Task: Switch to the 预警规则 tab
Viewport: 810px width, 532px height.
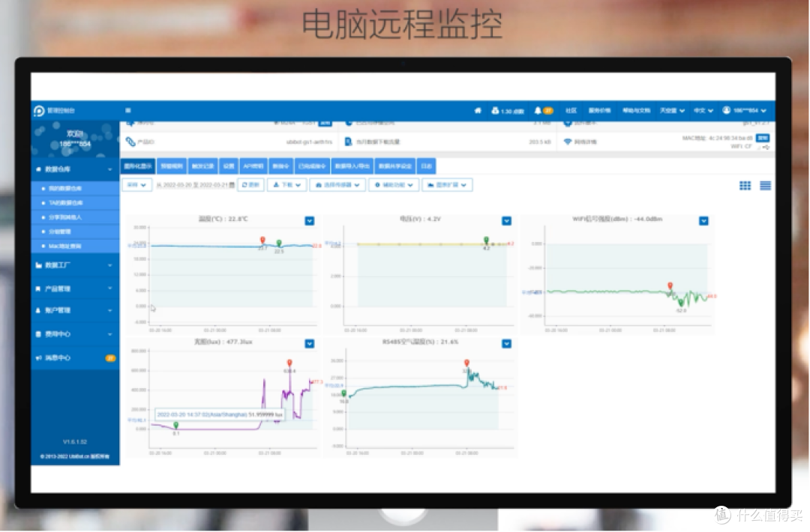Action: (172, 166)
